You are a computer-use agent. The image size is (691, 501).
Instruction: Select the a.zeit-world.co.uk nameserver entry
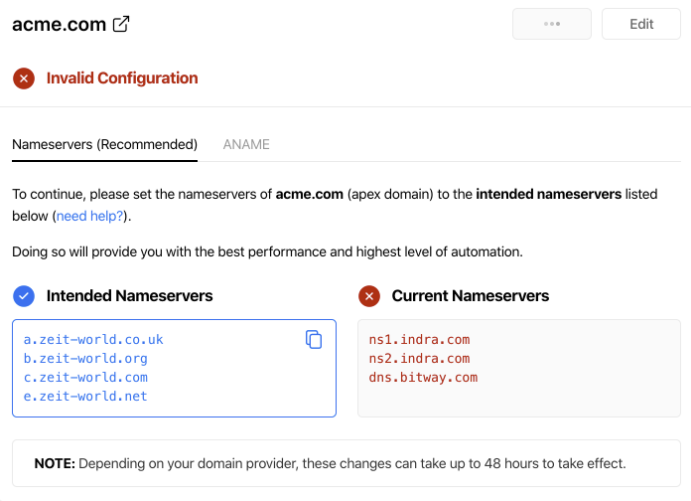93,340
